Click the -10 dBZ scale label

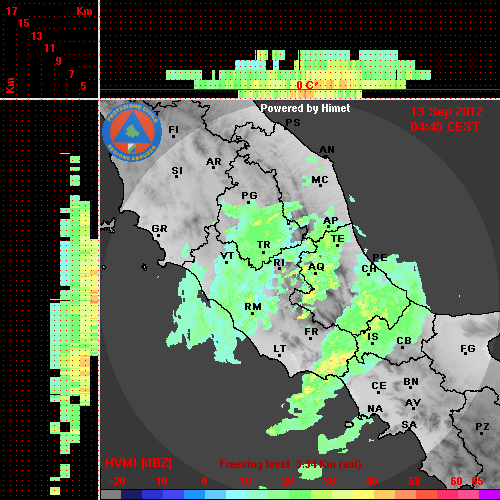pyautogui.click(x=159, y=481)
